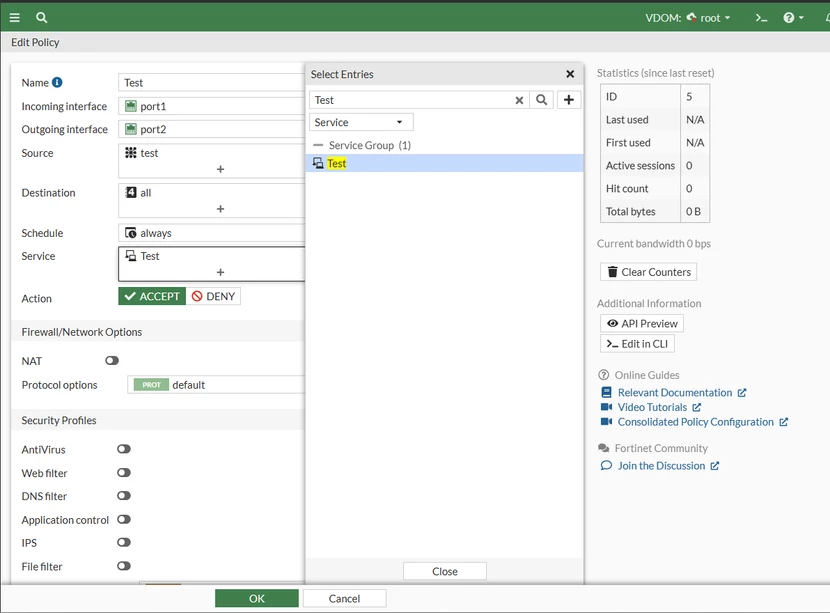Click the Video Tutorials external link icon
830x613 pixels.
click(x=697, y=407)
